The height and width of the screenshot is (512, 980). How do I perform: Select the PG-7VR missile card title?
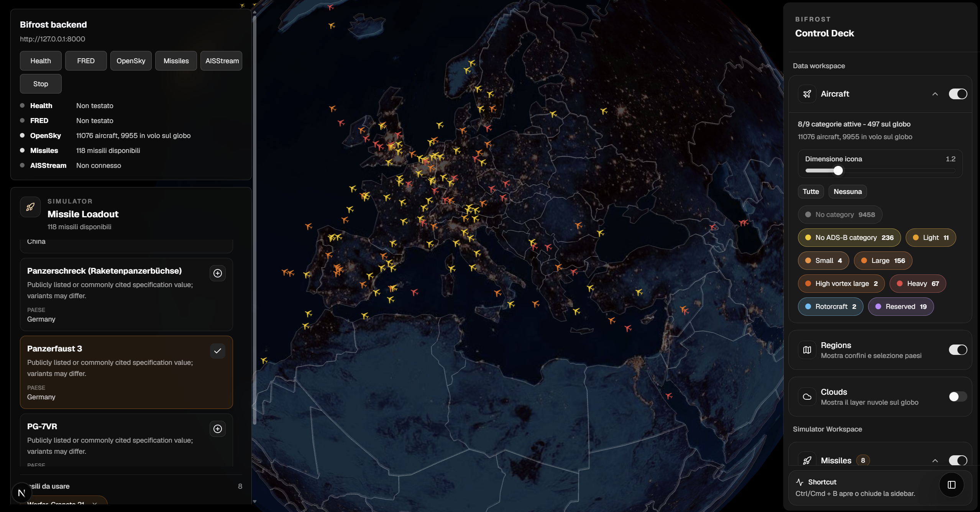(x=42, y=427)
